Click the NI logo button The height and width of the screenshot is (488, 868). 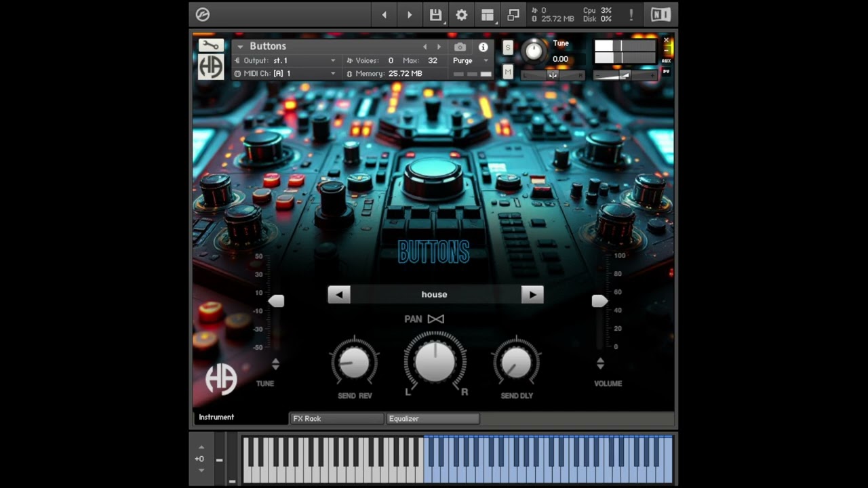pyautogui.click(x=660, y=15)
